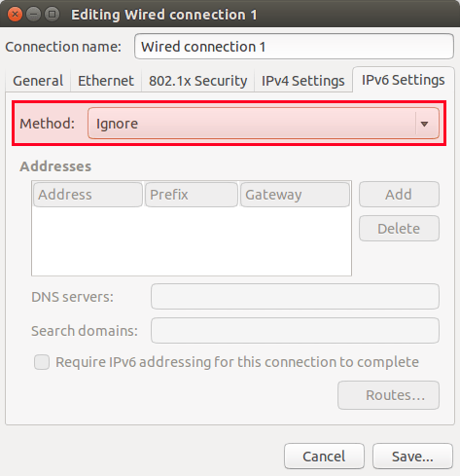The height and width of the screenshot is (476, 460).
Task: Select the Ignore method combo box
Action: click(264, 124)
